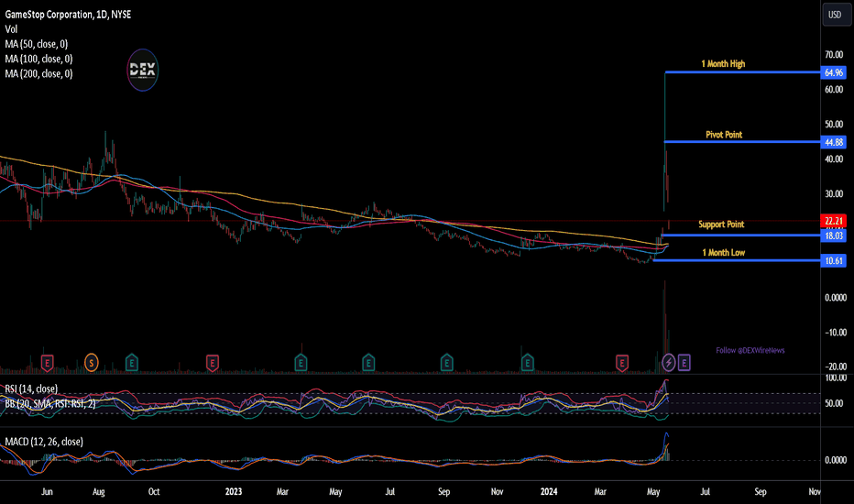
Task: Select the Vol indicator label
Action: click(11, 29)
